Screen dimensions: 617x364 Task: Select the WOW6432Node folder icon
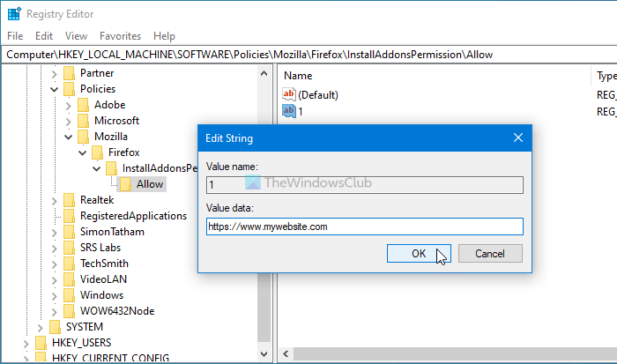click(70, 311)
